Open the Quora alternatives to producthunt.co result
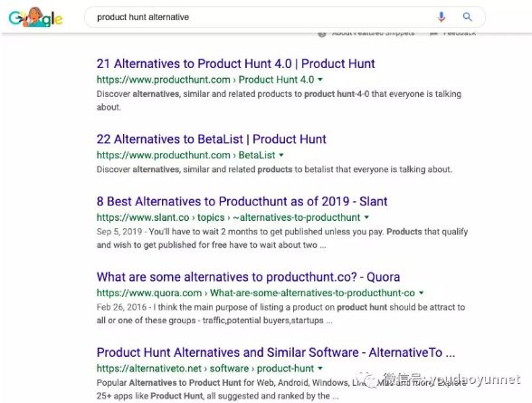532x403 pixels. pyautogui.click(x=248, y=277)
